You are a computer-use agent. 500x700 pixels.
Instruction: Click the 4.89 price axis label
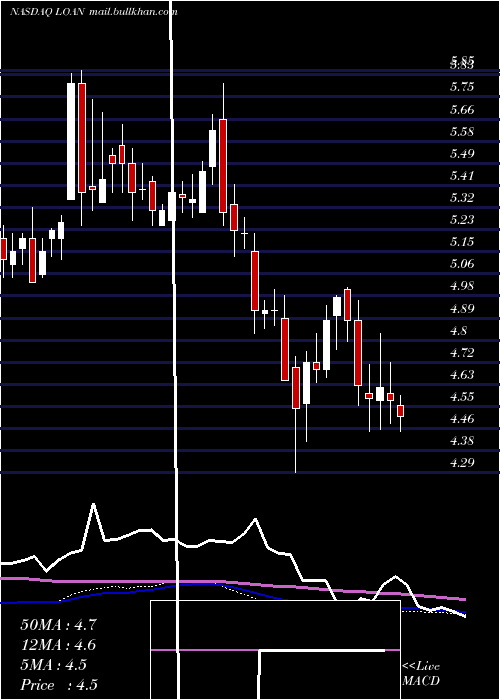tap(462, 308)
